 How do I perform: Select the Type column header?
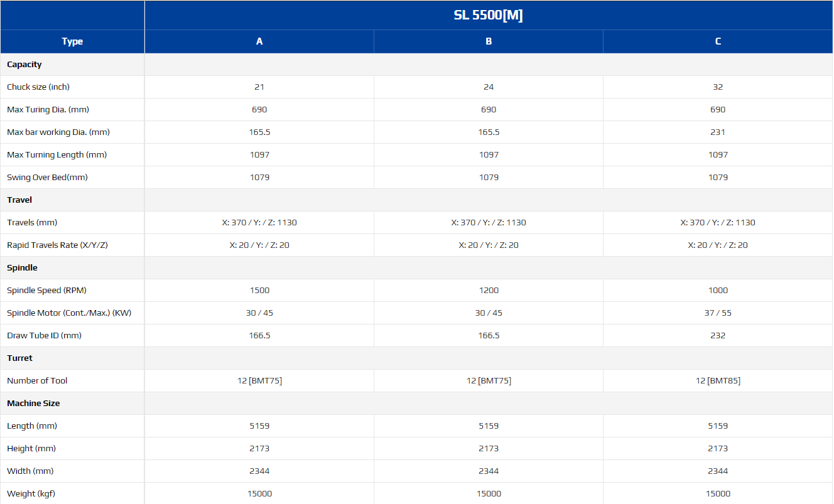[x=72, y=41]
